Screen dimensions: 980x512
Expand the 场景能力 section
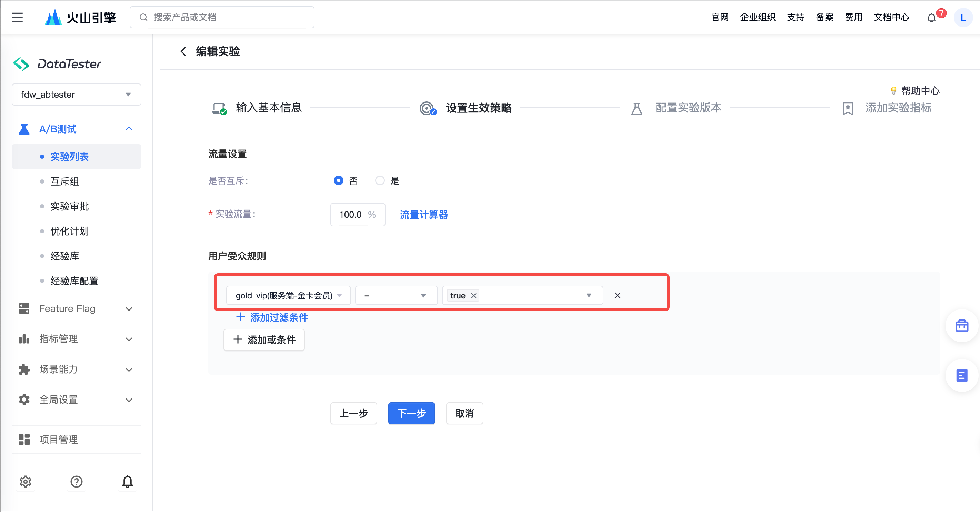129,370
